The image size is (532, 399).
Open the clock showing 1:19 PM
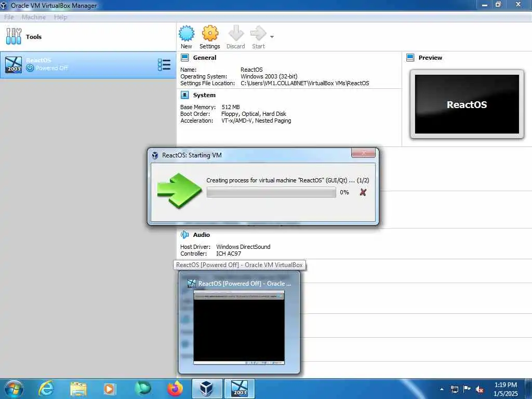coord(506,389)
